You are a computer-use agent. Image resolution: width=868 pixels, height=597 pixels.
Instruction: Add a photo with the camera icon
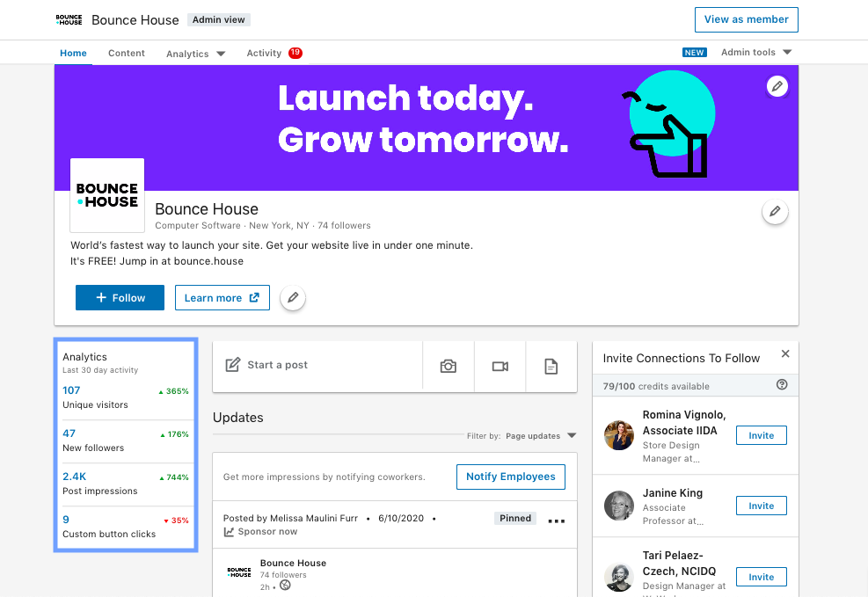[x=449, y=367]
